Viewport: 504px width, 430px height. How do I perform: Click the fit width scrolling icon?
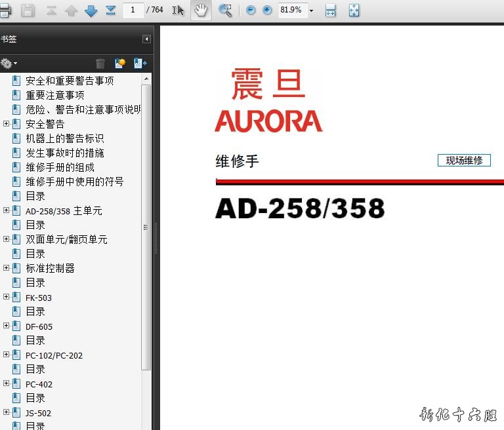point(331,10)
